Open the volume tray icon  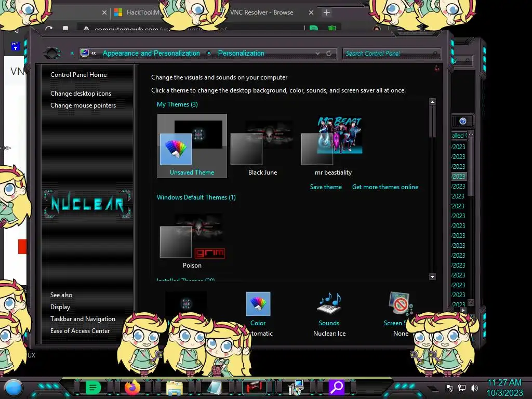coord(474,388)
